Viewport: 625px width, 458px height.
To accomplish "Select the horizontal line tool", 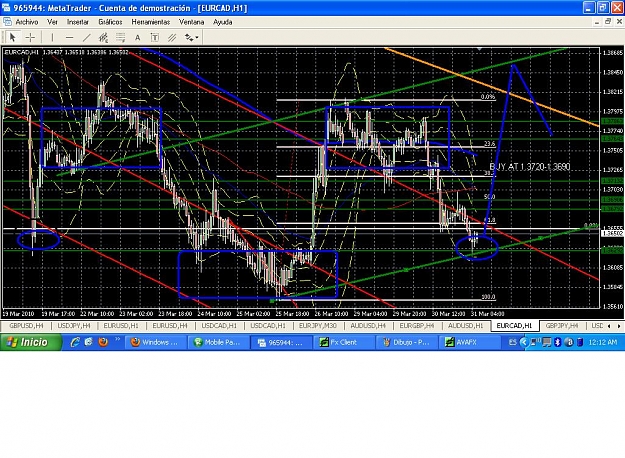I will pos(69,37).
